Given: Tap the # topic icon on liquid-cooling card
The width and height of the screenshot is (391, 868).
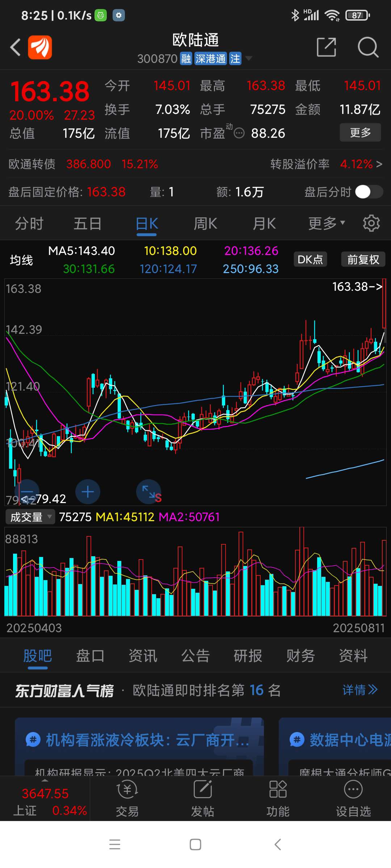Looking at the screenshot, I should click(x=33, y=740).
